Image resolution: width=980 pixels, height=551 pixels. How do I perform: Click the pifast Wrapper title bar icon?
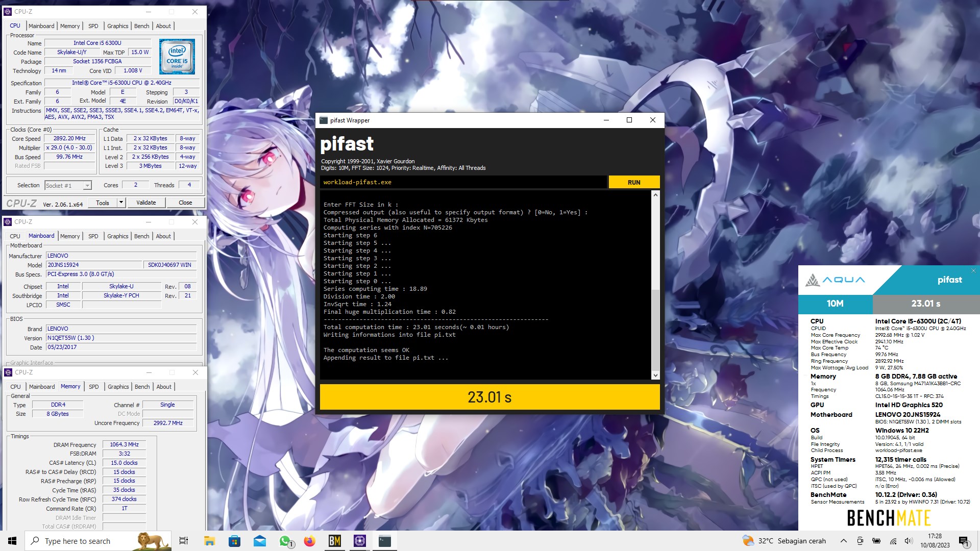[x=324, y=120]
